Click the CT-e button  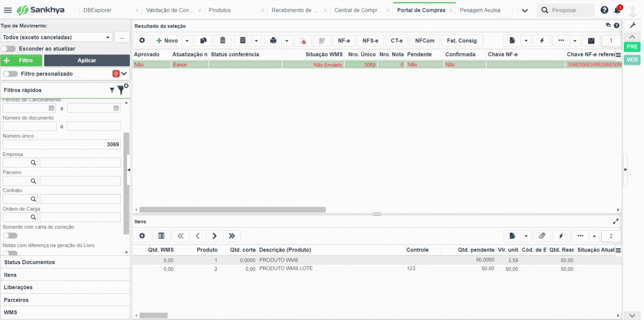point(396,41)
